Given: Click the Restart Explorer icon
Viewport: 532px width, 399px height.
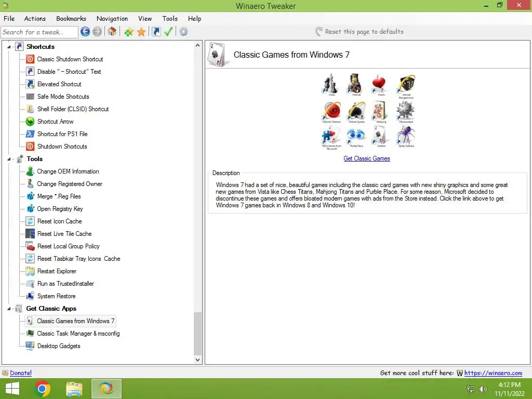Looking at the screenshot, I should coord(30,271).
